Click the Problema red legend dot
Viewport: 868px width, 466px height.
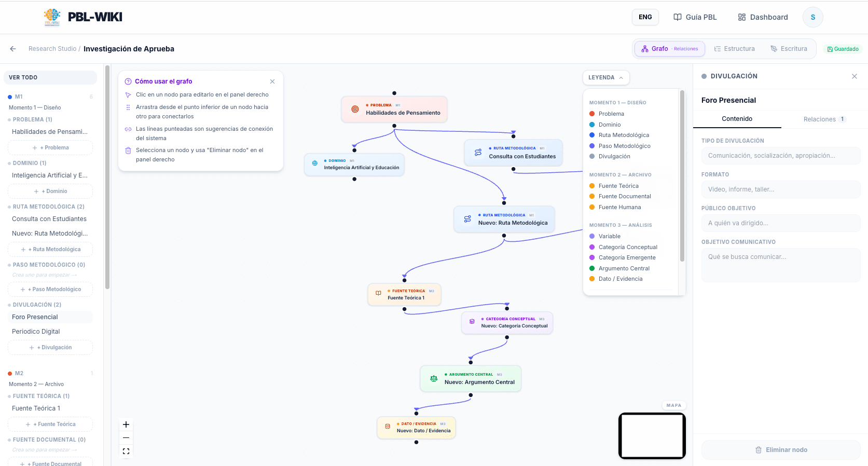click(x=592, y=114)
